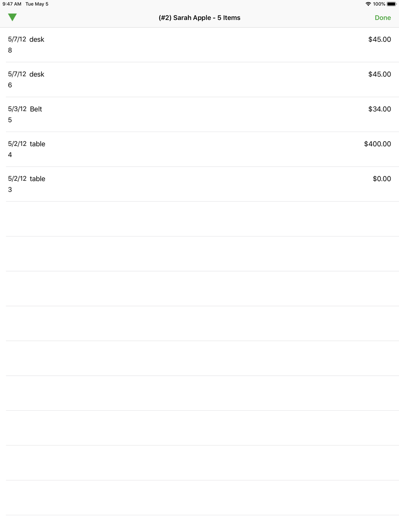Click the $34.00 Belt price

(x=379, y=109)
